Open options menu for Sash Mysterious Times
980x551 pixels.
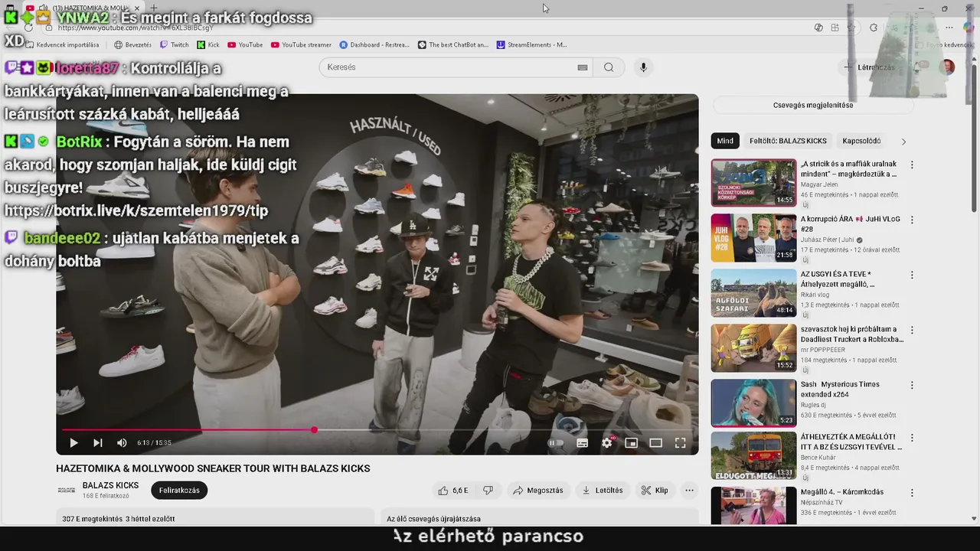[x=912, y=385]
